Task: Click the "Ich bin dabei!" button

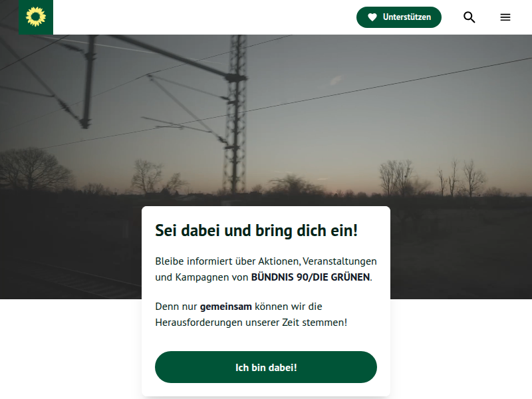Action: (x=266, y=367)
